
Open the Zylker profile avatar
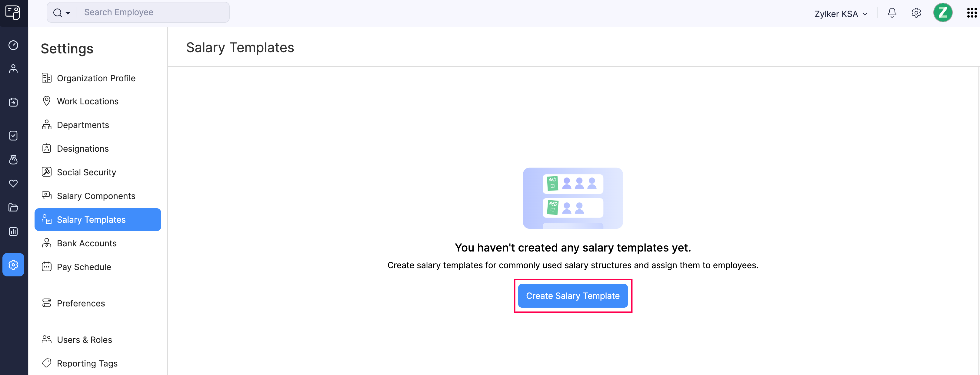(x=943, y=12)
